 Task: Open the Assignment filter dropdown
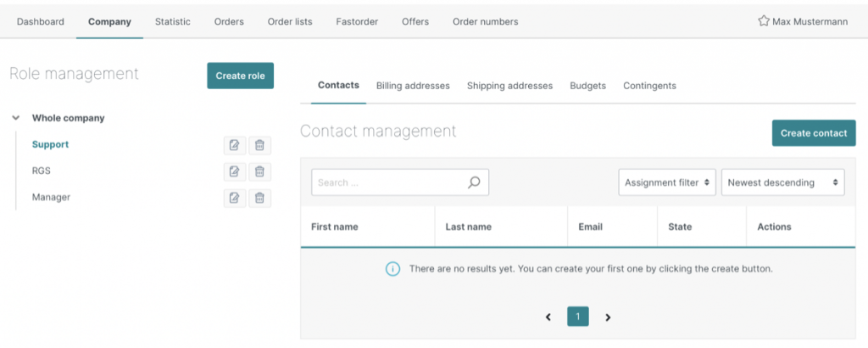(667, 182)
